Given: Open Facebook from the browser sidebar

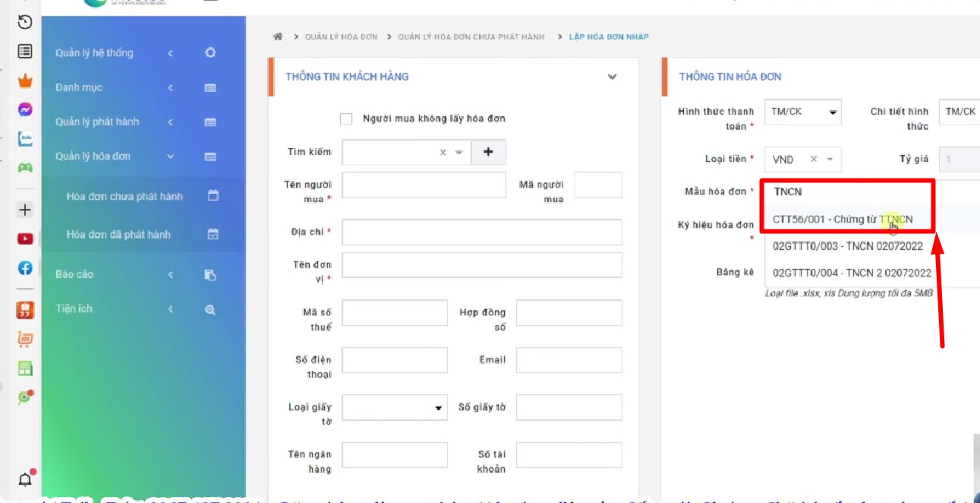Looking at the screenshot, I should click(x=25, y=268).
